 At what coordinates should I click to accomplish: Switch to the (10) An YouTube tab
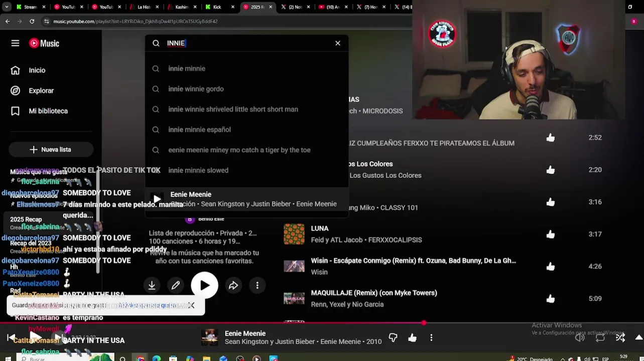332,7
